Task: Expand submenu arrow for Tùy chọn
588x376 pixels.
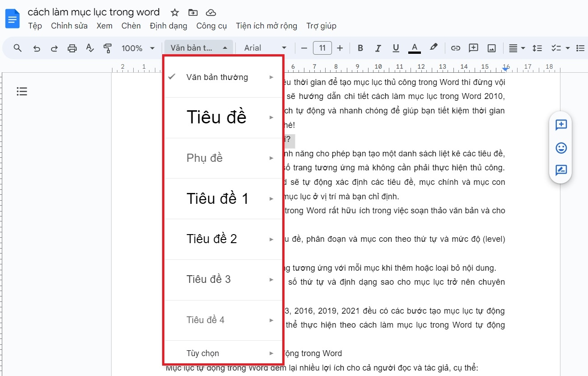Action: point(271,353)
